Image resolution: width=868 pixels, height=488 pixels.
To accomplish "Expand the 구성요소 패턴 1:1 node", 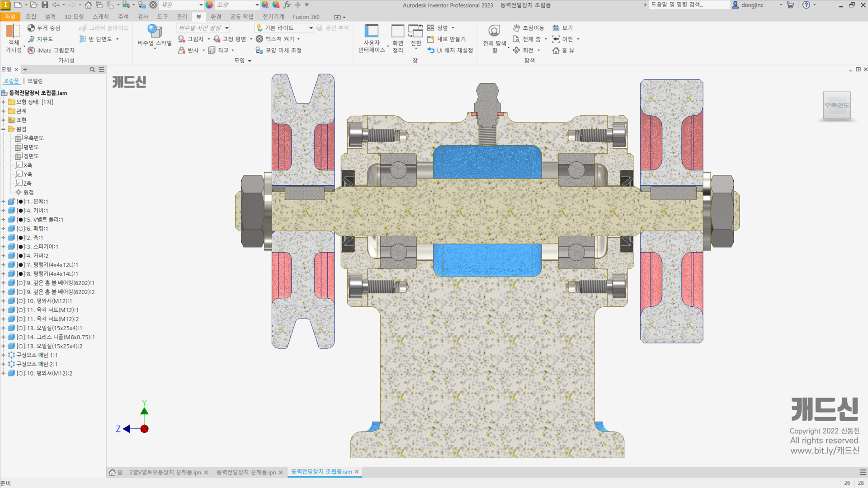I will click(x=4, y=355).
